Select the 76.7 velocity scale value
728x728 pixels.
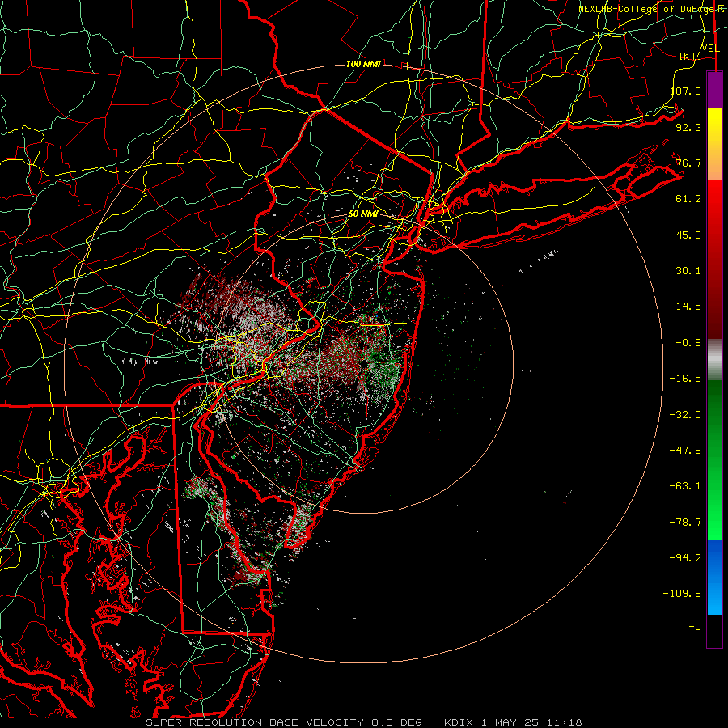coord(688,163)
